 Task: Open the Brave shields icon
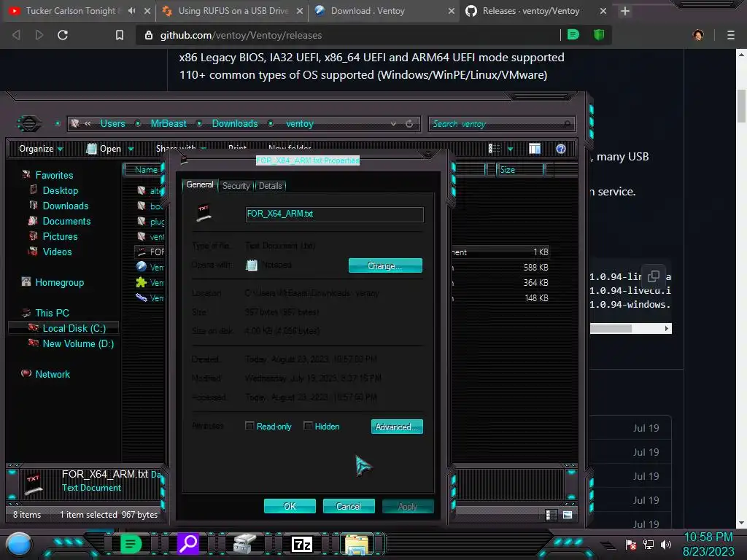click(x=599, y=34)
